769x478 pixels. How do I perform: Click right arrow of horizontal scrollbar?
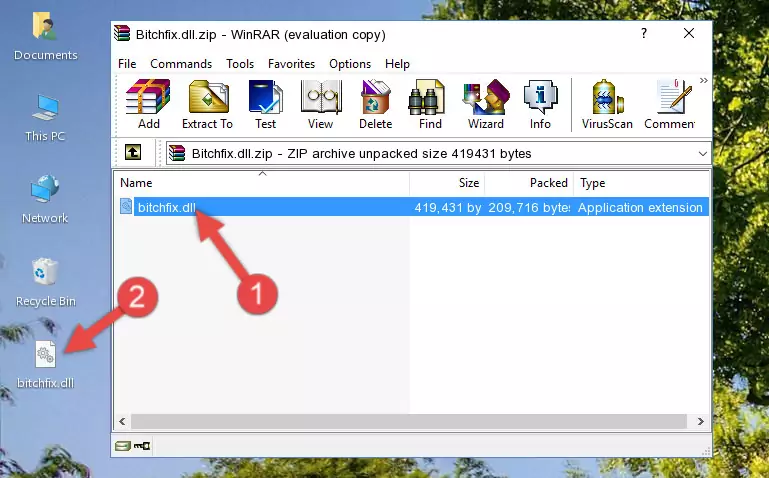pos(700,421)
